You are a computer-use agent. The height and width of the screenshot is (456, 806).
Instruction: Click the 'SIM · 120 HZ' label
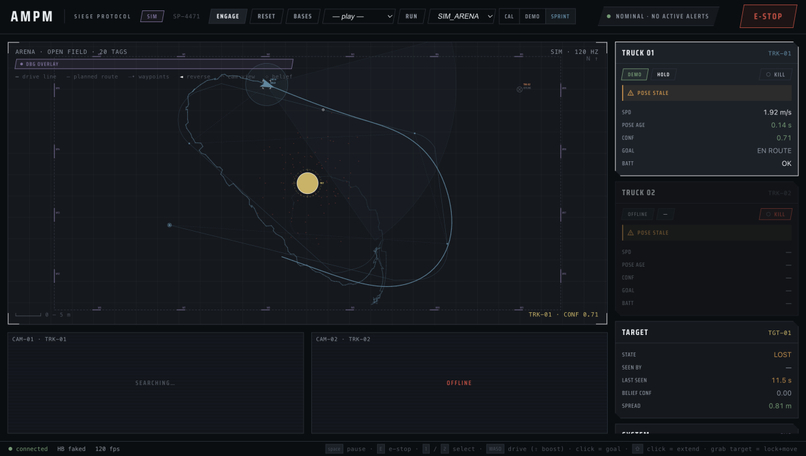tap(574, 52)
